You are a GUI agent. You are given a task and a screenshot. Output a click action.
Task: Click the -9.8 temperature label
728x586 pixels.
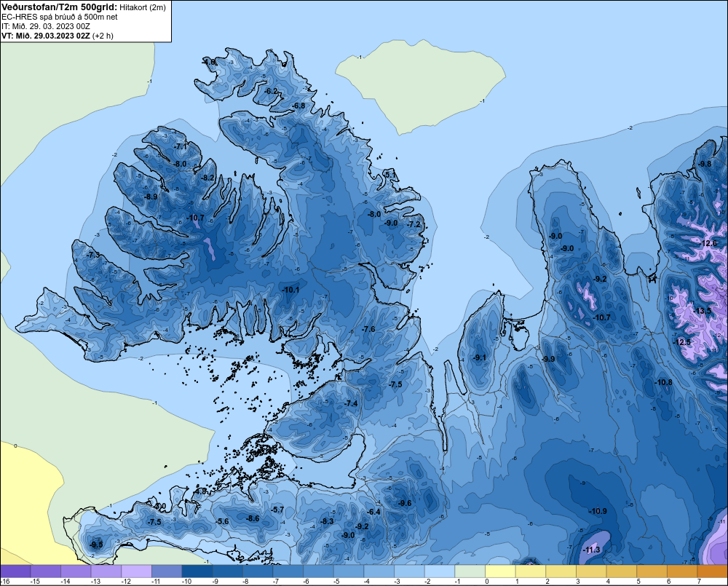pyautogui.click(x=705, y=164)
